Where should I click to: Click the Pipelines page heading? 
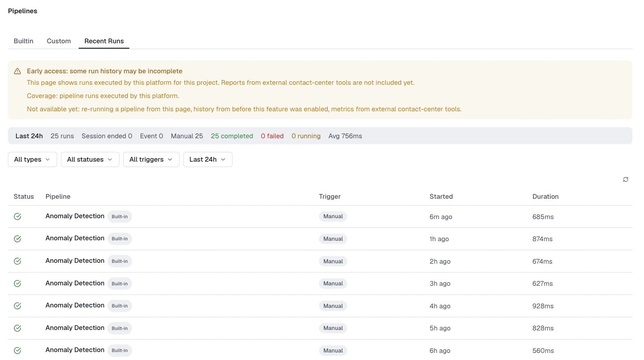[x=23, y=11]
